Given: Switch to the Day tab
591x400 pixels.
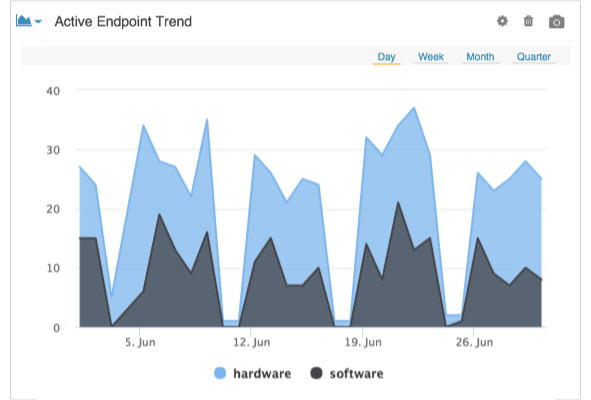Looking at the screenshot, I should [386, 57].
